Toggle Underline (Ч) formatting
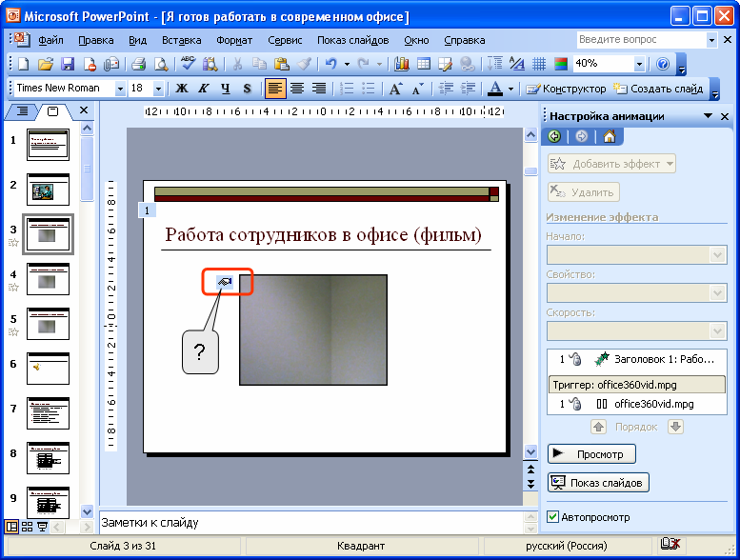Image resolution: width=740 pixels, height=560 pixels. pos(226,89)
